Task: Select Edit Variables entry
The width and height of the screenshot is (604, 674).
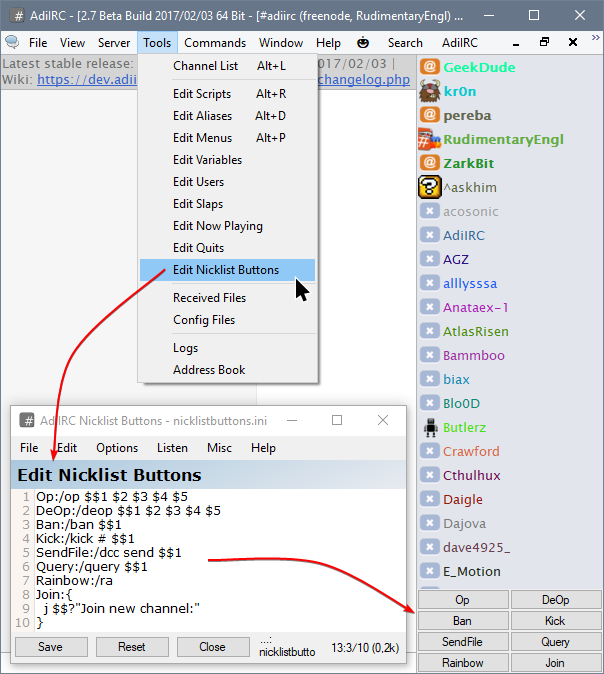Action: (x=227, y=159)
